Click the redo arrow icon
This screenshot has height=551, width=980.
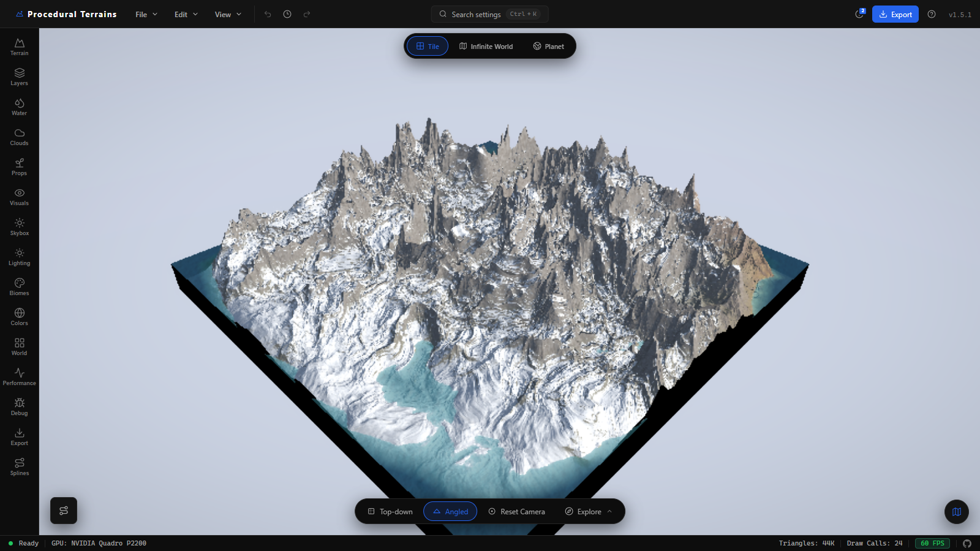(x=307, y=14)
